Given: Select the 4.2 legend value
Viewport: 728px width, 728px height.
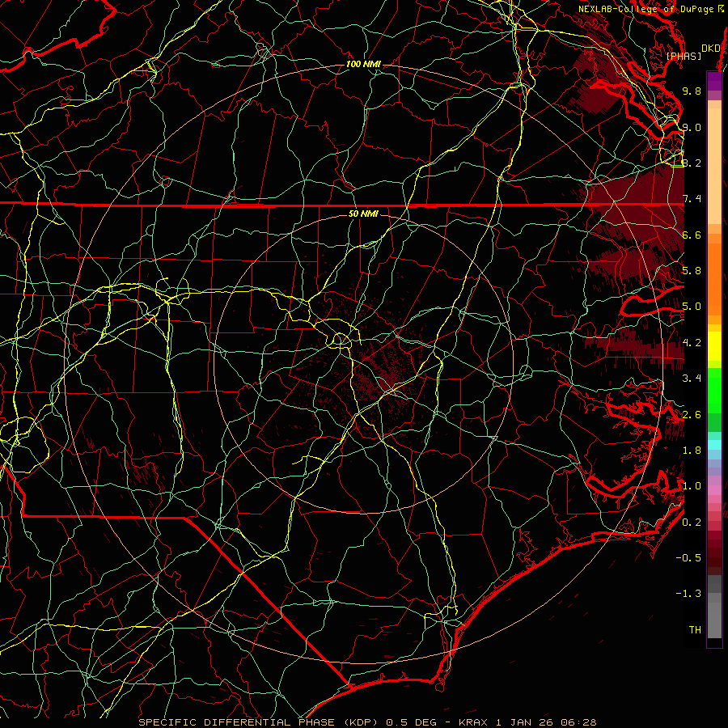Looking at the screenshot, I should coord(692,343).
